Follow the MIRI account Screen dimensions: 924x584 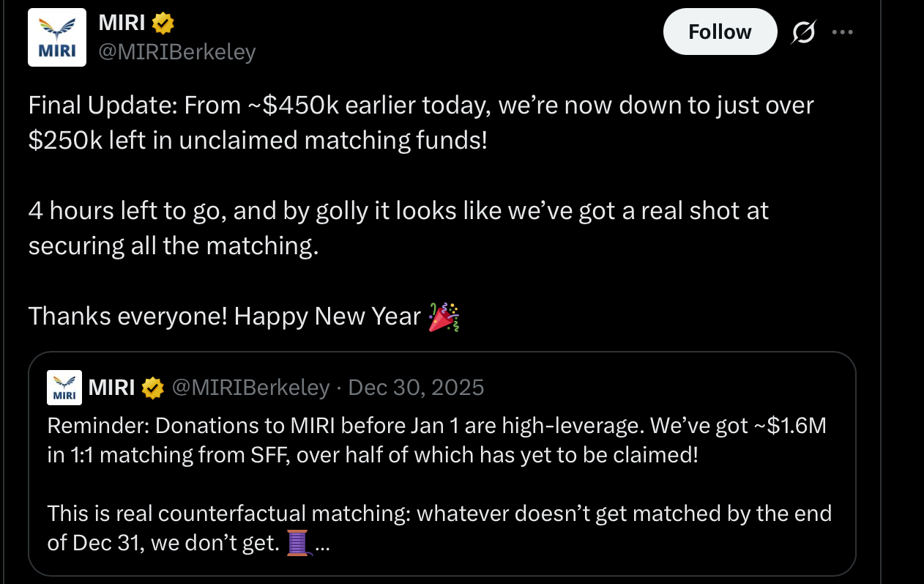click(719, 32)
